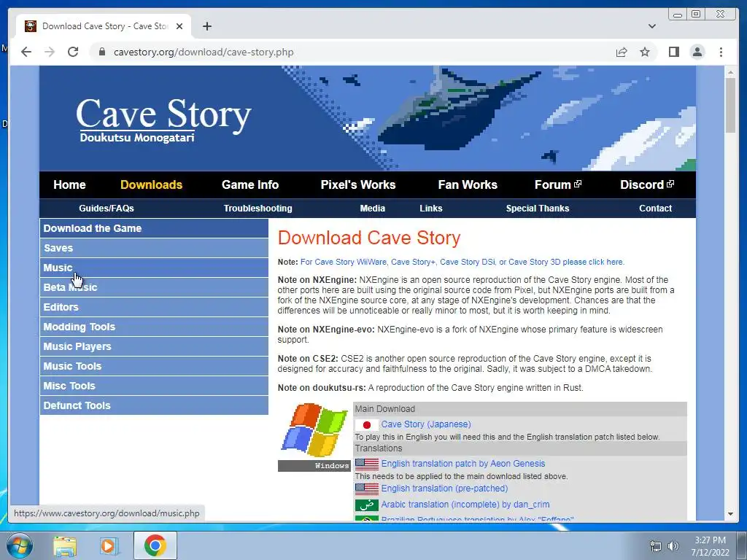Select Music Players in the sidebar
Image resolution: width=747 pixels, height=560 pixels.
(x=154, y=346)
